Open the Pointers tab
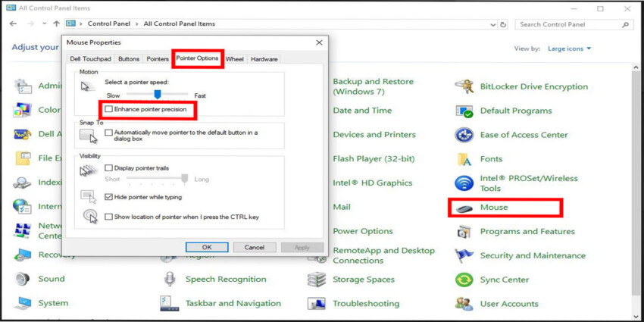The width and height of the screenshot is (644, 322). pyautogui.click(x=158, y=59)
